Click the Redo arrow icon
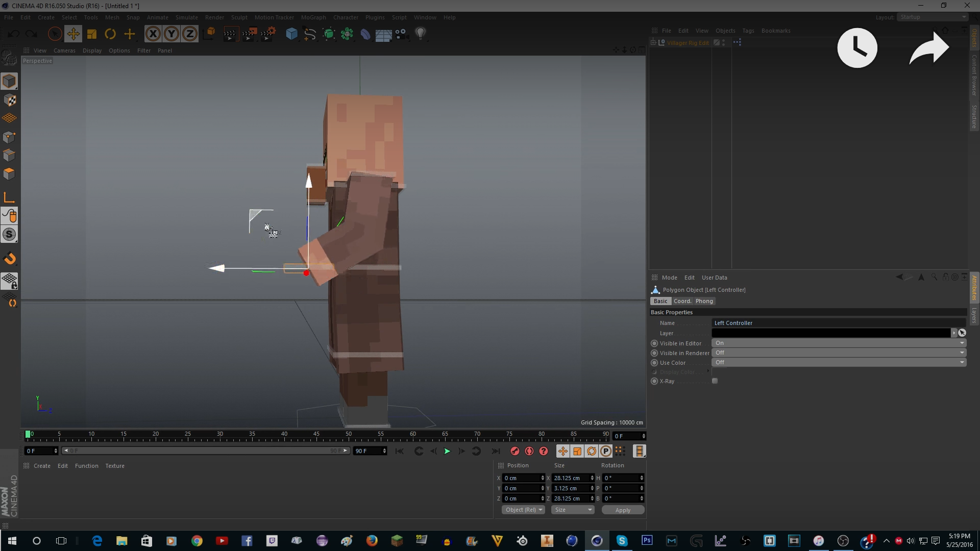 (32, 34)
